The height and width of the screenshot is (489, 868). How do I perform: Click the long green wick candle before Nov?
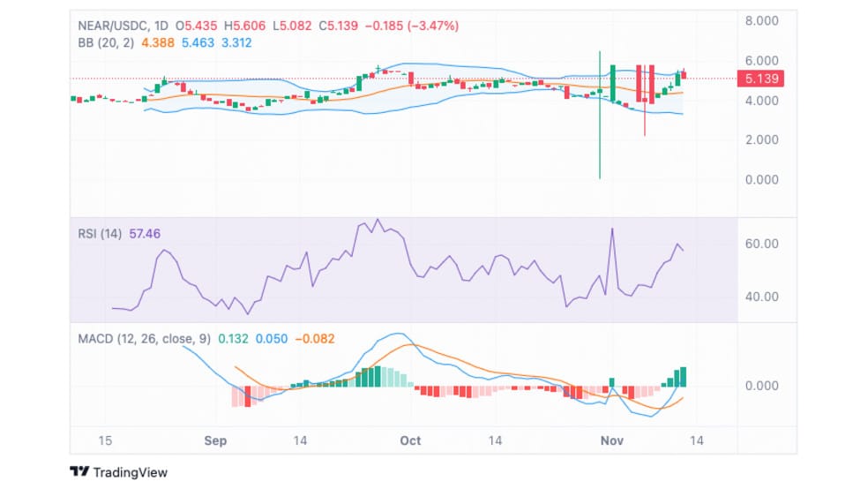[x=600, y=116]
